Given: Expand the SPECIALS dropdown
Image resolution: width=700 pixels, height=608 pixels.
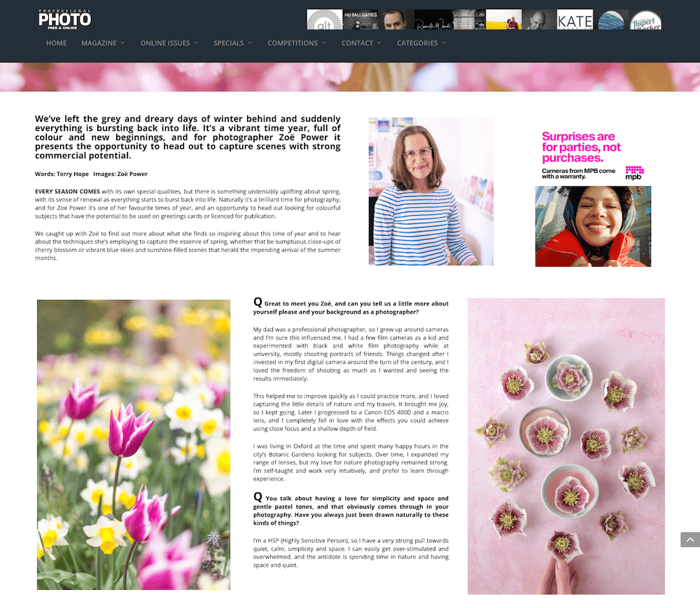Looking at the screenshot, I should click(232, 43).
